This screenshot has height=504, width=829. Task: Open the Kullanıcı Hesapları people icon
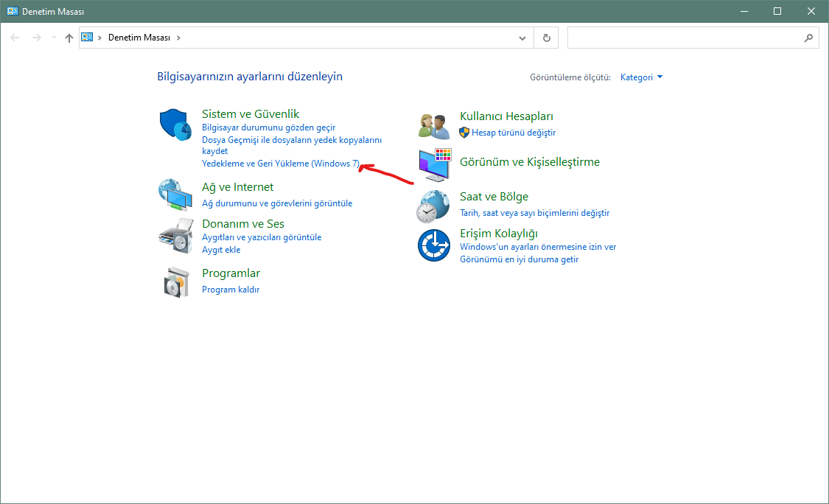point(433,127)
